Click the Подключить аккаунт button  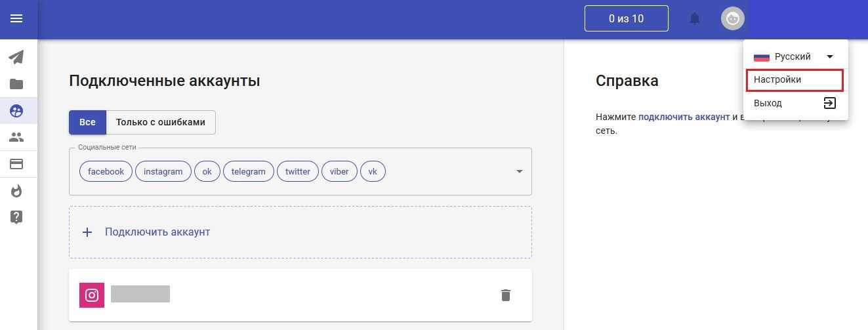coord(157,232)
